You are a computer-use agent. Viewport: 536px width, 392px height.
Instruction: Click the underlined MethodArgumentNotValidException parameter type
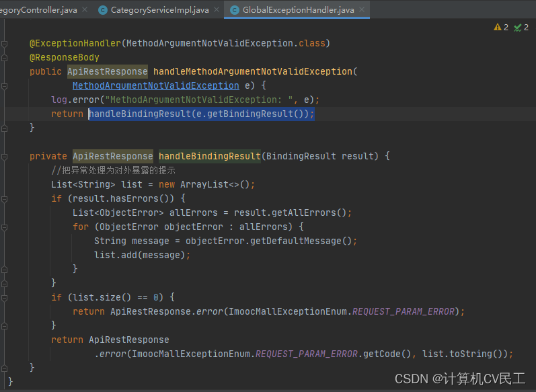coord(155,85)
